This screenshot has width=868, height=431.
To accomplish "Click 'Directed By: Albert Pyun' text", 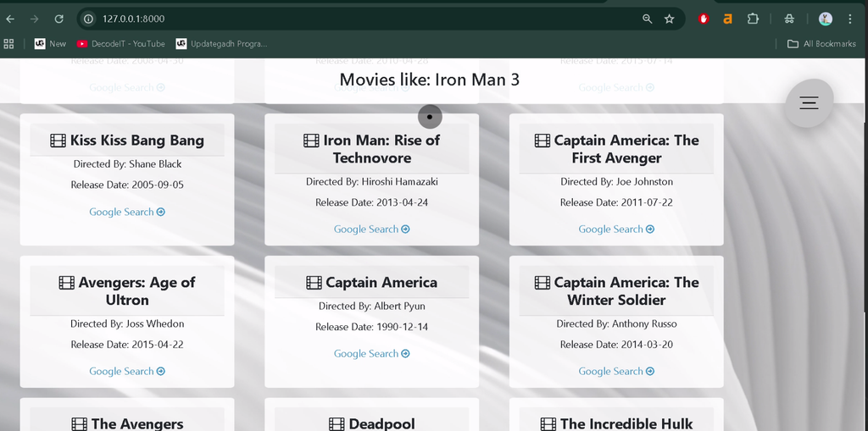I will coord(372,306).
